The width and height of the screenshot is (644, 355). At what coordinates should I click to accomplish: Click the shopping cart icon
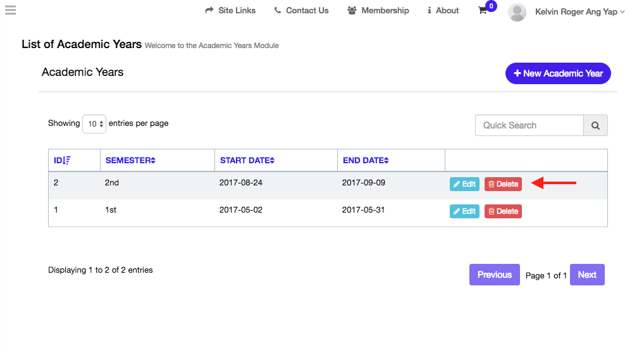[483, 11]
